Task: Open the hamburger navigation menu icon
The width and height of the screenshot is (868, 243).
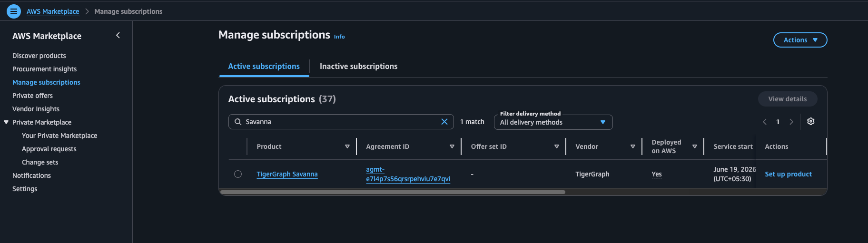Action: 14,11
